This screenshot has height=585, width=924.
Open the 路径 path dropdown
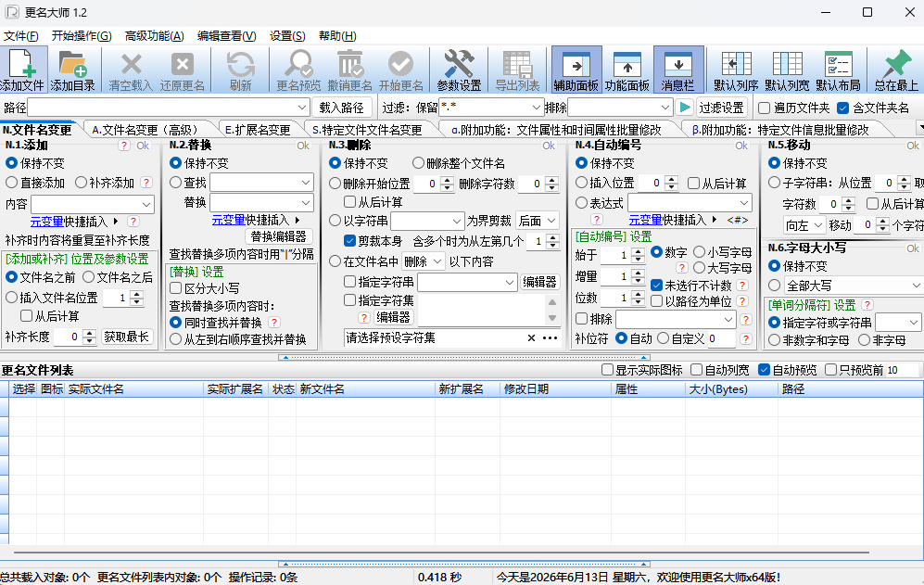coord(302,108)
